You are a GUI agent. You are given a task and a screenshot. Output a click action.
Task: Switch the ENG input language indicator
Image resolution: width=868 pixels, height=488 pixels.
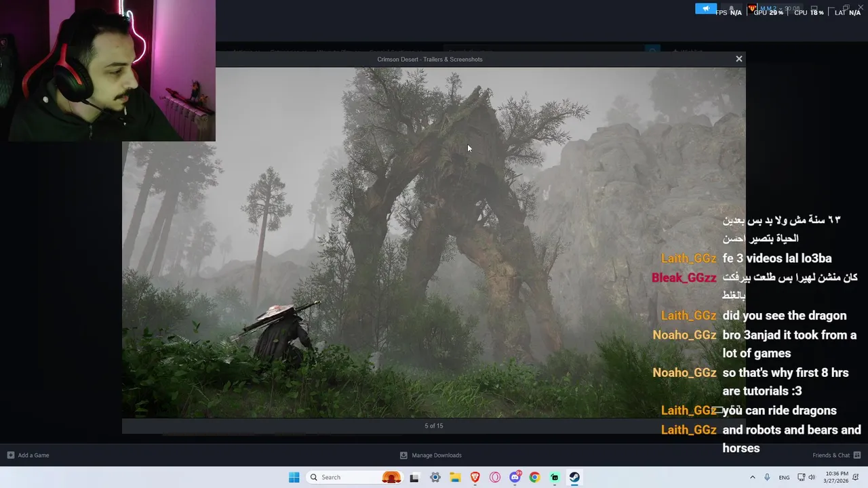[784, 477]
